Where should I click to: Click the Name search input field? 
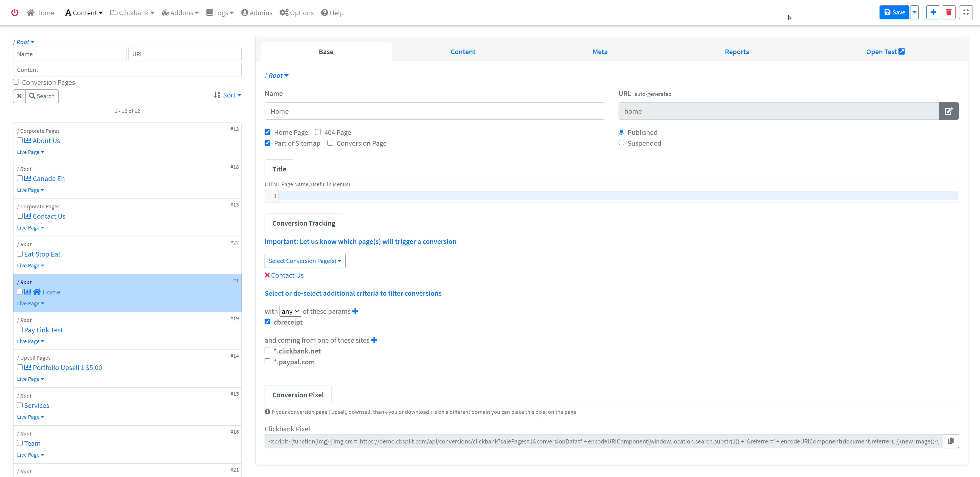click(70, 54)
